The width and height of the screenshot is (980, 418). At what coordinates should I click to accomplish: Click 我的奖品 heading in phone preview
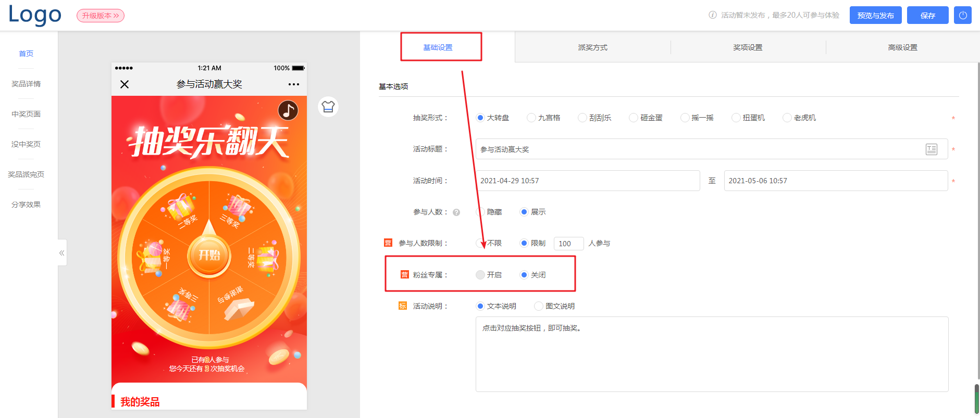(140, 402)
